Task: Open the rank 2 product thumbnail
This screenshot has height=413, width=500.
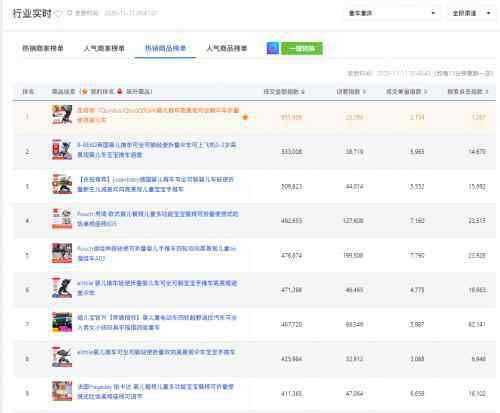Action: (x=62, y=149)
